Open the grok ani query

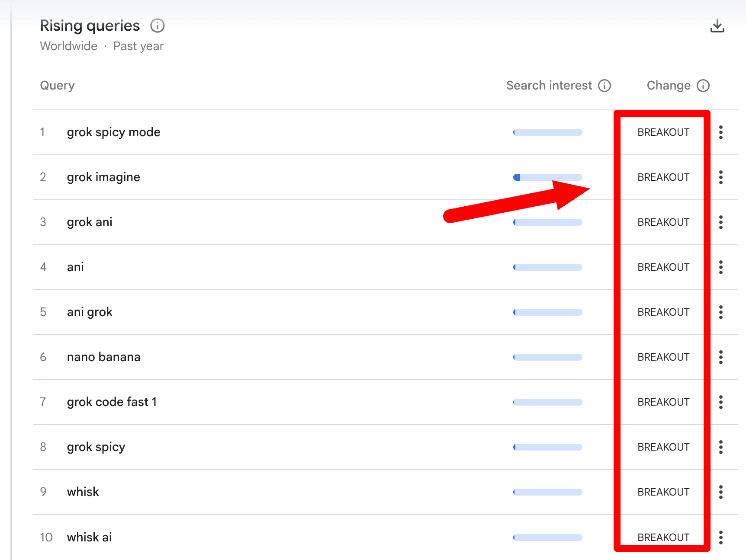coord(90,222)
